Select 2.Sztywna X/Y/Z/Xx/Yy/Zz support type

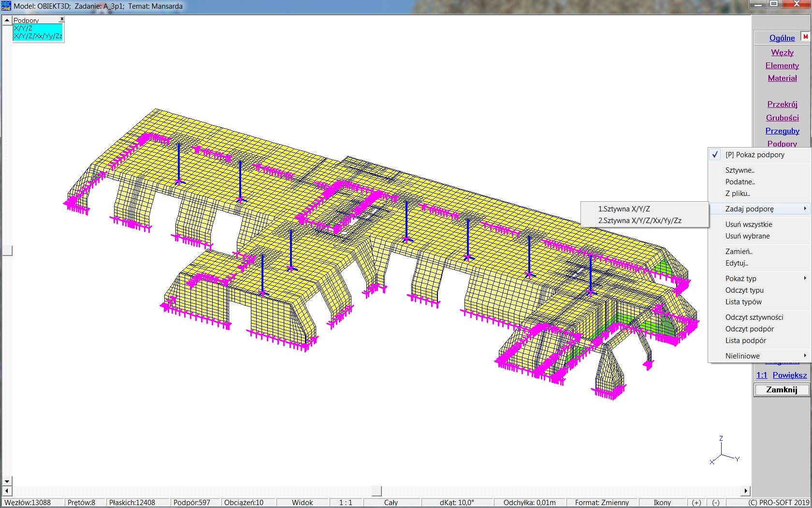click(x=639, y=221)
